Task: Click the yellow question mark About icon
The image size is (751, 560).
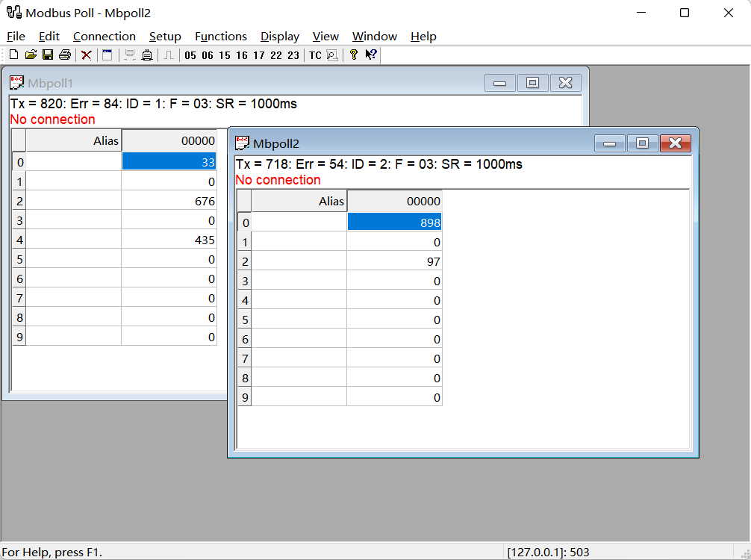Action: tap(353, 55)
